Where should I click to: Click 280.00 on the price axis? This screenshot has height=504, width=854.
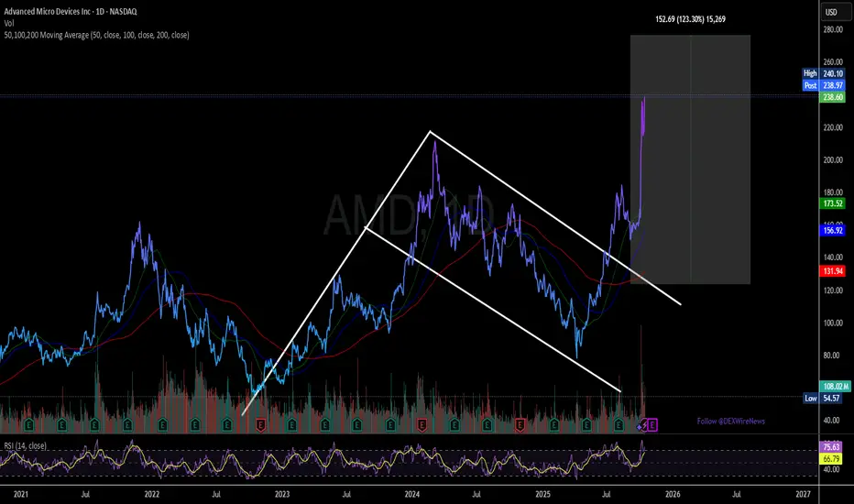tap(833, 29)
